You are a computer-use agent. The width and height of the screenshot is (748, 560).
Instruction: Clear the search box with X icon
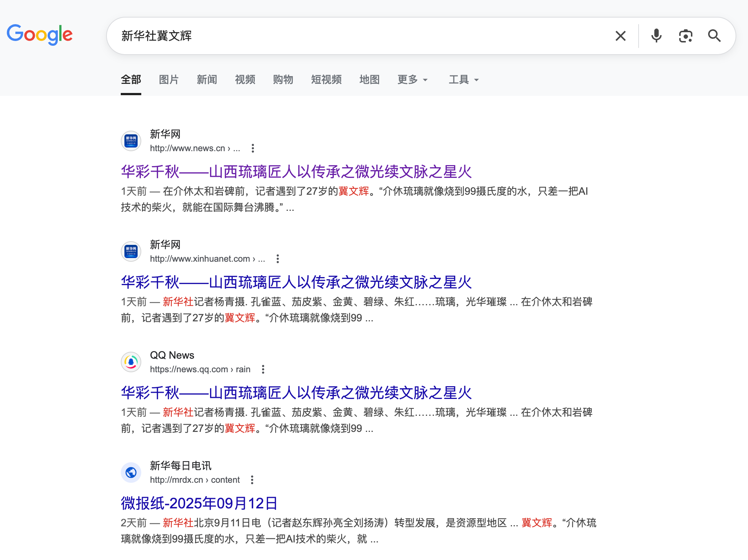click(620, 36)
